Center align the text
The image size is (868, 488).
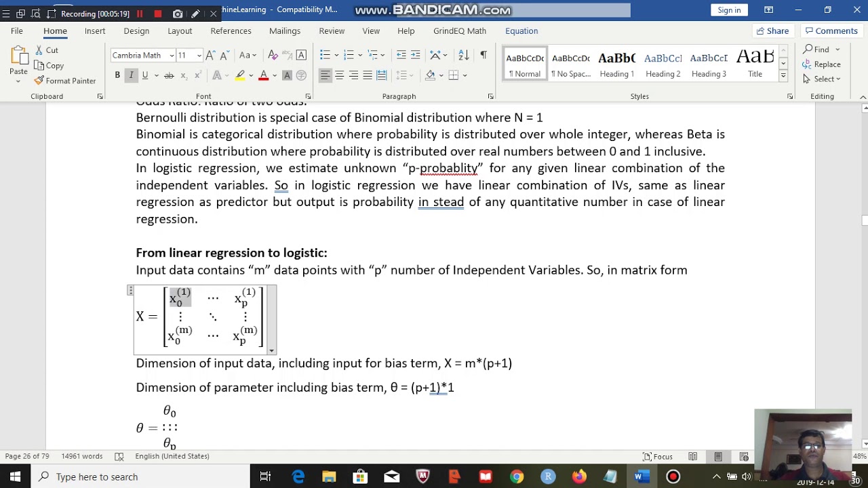point(339,75)
